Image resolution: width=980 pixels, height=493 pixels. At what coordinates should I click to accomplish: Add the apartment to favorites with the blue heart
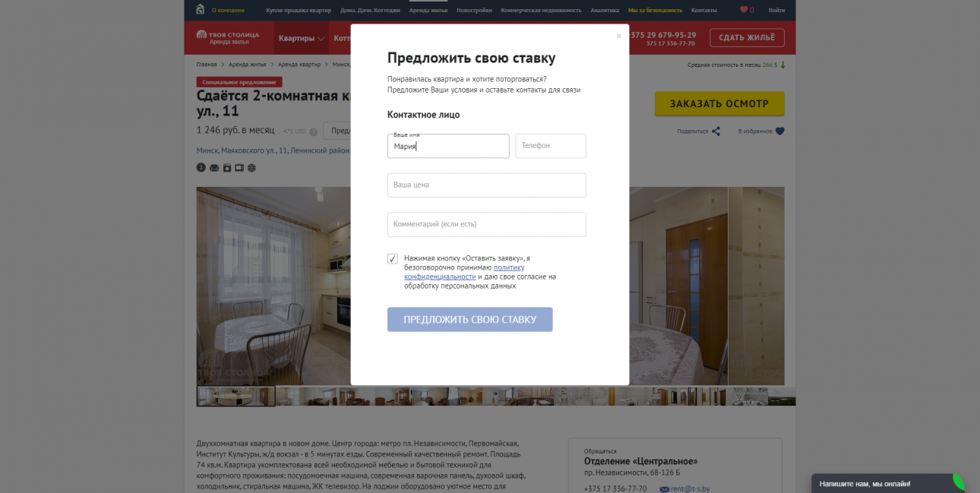(x=779, y=131)
